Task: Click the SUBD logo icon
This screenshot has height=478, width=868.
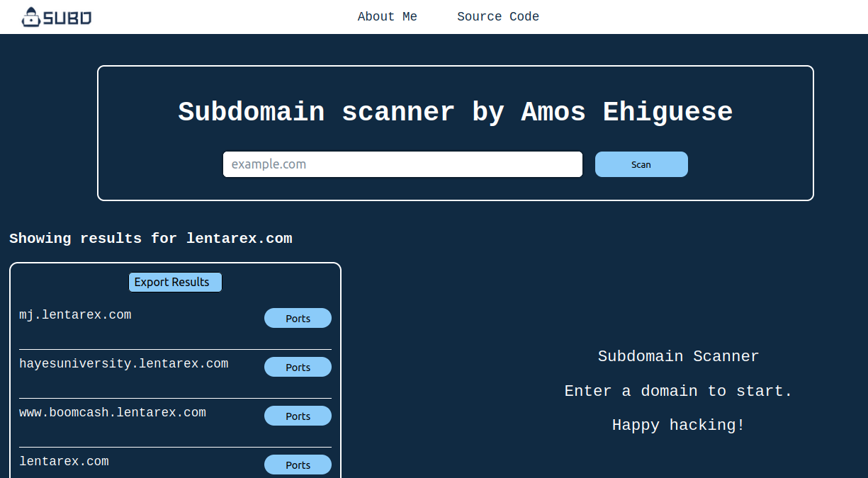Action: coord(57,17)
